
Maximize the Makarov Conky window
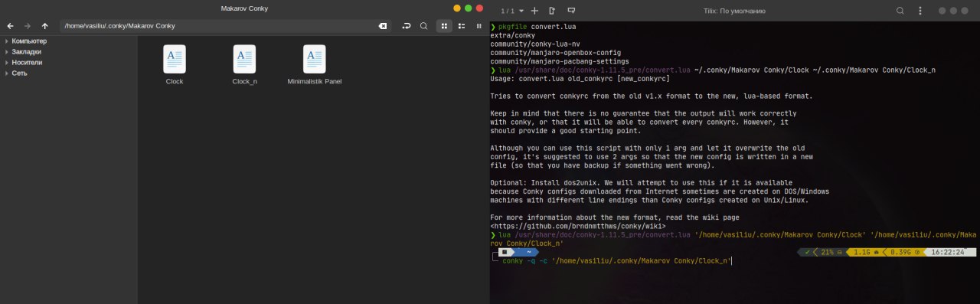(x=469, y=8)
